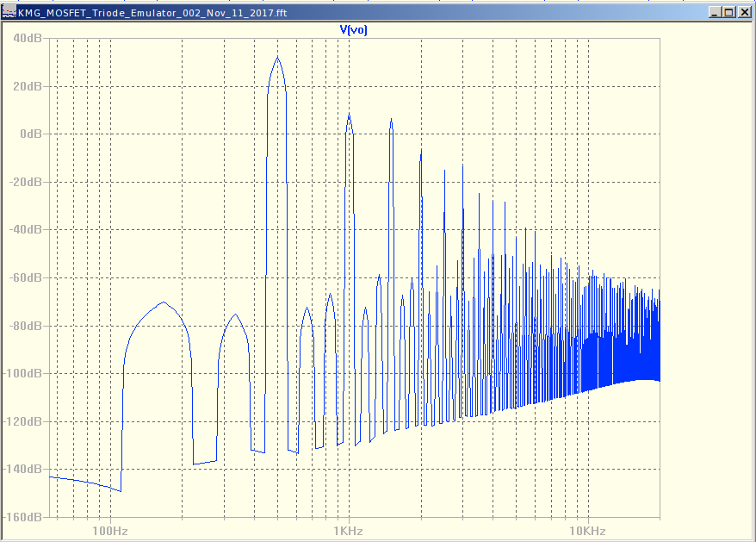Click the 10KHz frequency axis label

(x=587, y=531)
